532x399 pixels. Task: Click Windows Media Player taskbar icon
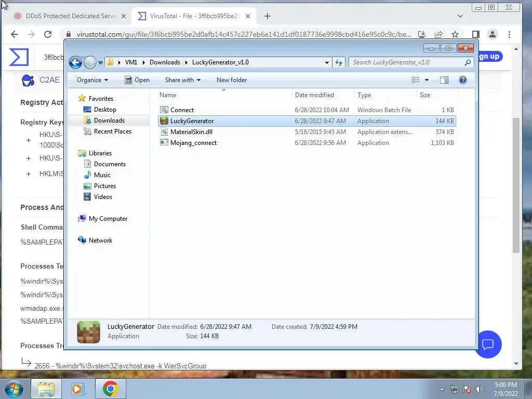click(x=78, y=389)
